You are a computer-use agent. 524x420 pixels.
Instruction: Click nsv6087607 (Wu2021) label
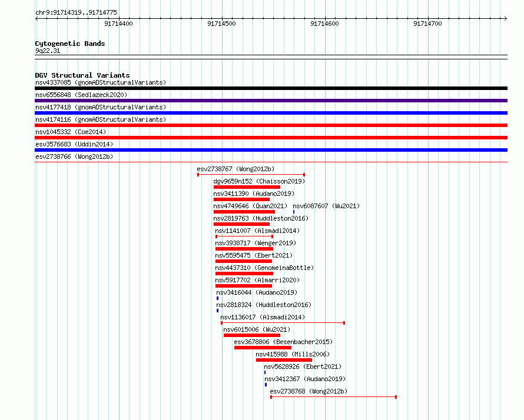(x=326, y=206)
